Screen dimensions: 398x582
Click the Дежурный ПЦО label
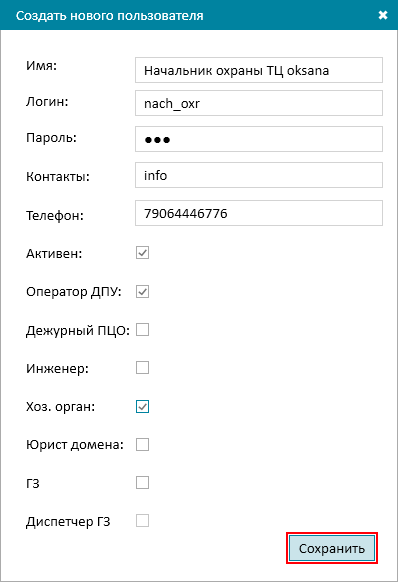[78, 330]
